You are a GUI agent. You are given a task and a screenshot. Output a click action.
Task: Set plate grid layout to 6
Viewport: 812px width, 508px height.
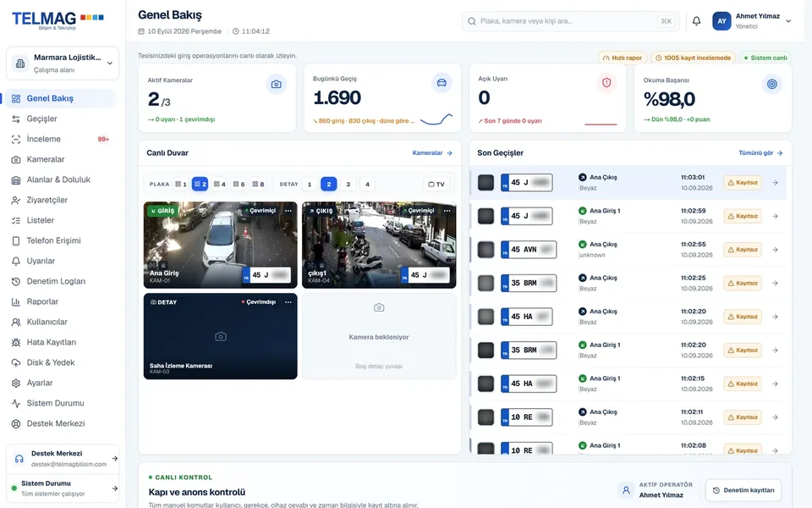point(239,184)
